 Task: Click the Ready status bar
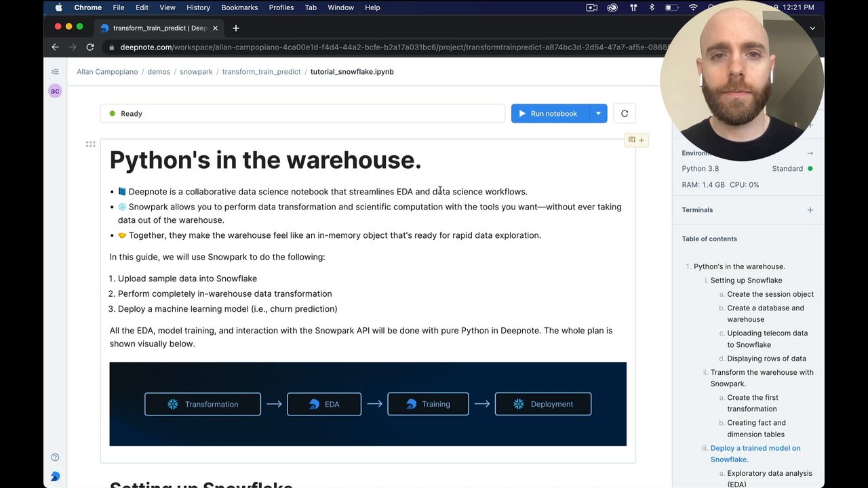302,113
